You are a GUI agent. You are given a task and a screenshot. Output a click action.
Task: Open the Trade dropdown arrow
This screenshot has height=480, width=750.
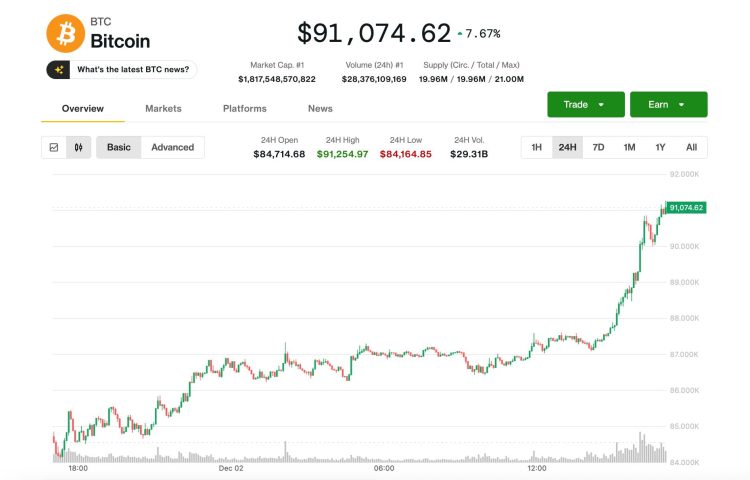601,104
